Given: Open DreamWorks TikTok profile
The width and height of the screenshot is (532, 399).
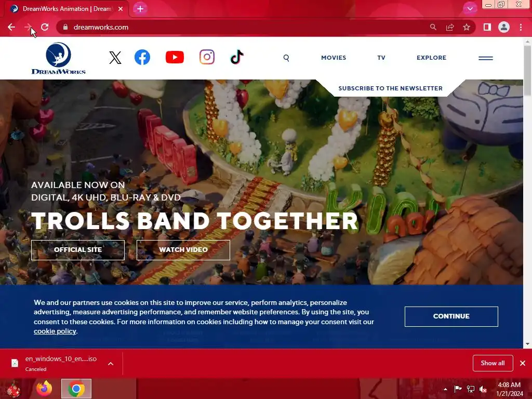Looking at the screenshot, I should click(x=237, y=57).
